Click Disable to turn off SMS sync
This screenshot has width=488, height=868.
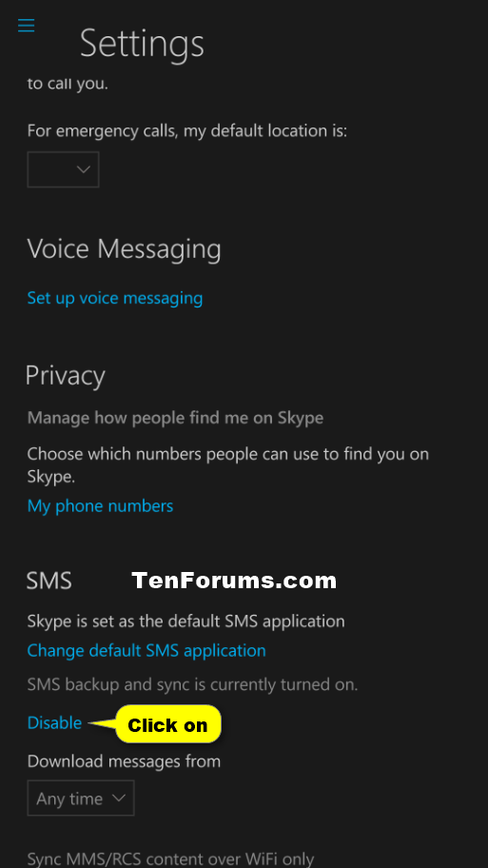(x=54, y=722)
